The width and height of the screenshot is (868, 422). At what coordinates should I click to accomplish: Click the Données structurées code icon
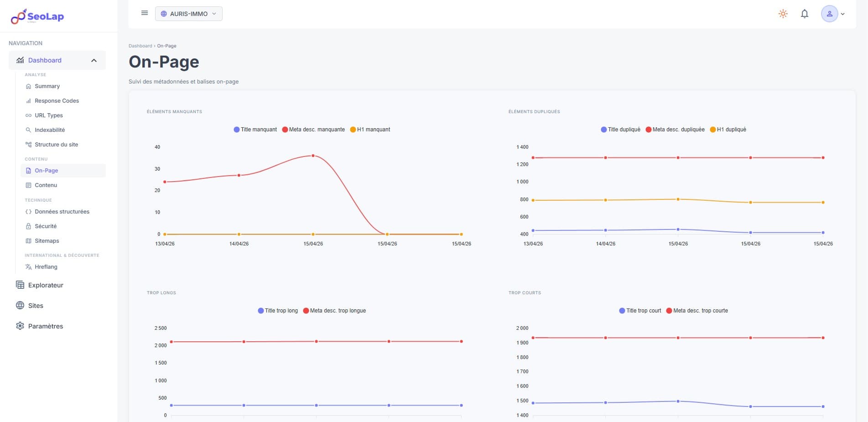28,211
